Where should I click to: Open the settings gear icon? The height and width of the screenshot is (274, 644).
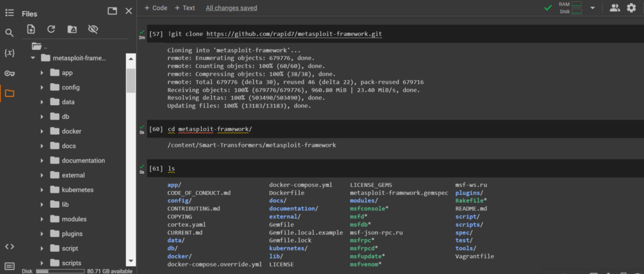[631, 8]
